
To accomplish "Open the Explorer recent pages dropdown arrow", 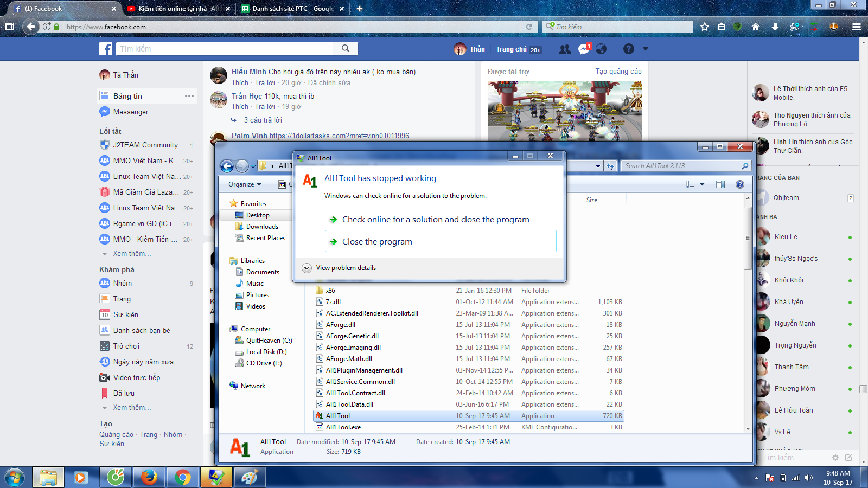I will pyautogui.click(x=253, y=166).
